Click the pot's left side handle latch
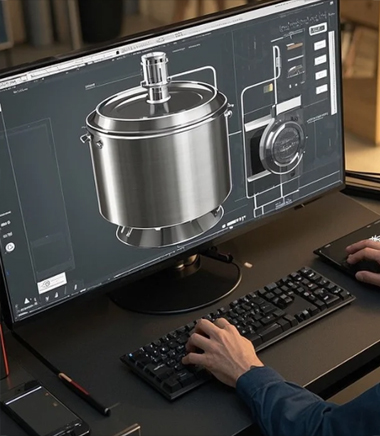Viewport: 380px width, 436px height. [86, 137]
